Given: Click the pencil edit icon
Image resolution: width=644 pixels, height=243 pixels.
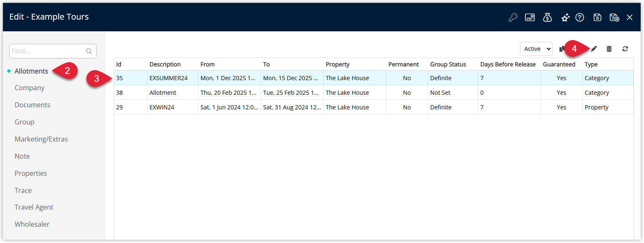Looking at the screenshot, I should [x=594, y=49].
